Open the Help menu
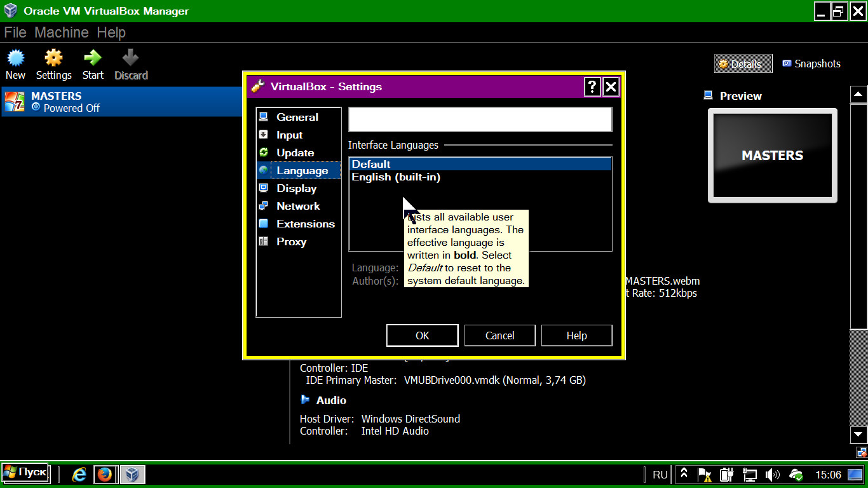Viewport: 868px width, 488px height. [111, 32]
